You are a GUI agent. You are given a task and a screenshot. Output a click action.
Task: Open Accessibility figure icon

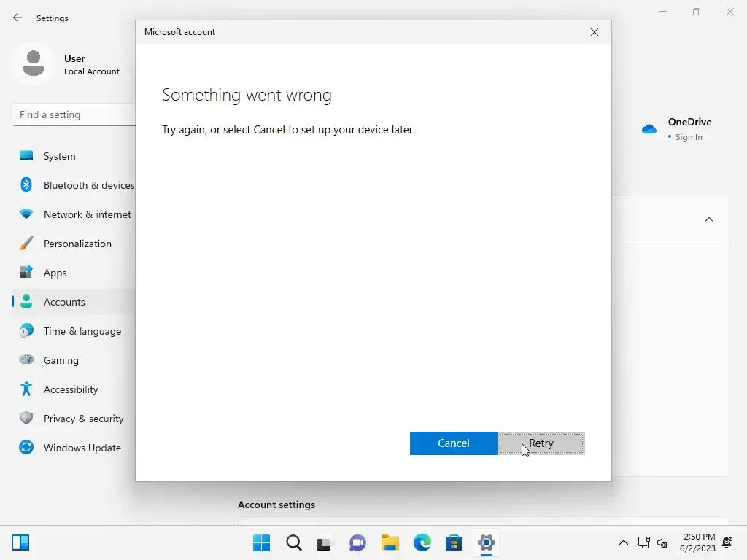pos(26,389)
